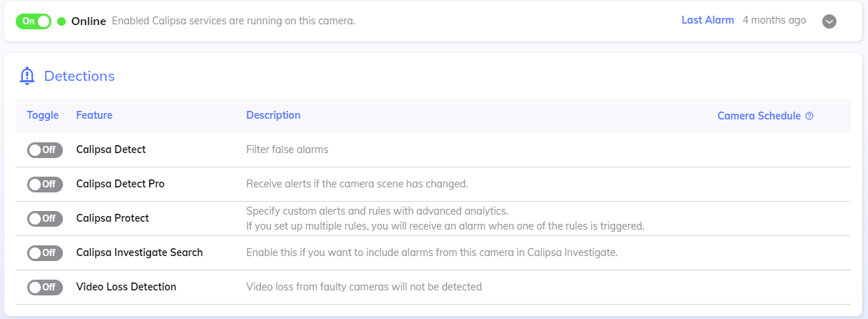Toggle Calipsa Protect on
This screenshot has height=319, width=868.
45,218
